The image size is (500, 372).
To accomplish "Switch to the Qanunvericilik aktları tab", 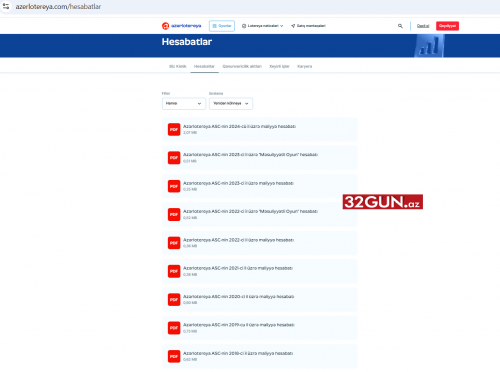I will coord(242,66).
